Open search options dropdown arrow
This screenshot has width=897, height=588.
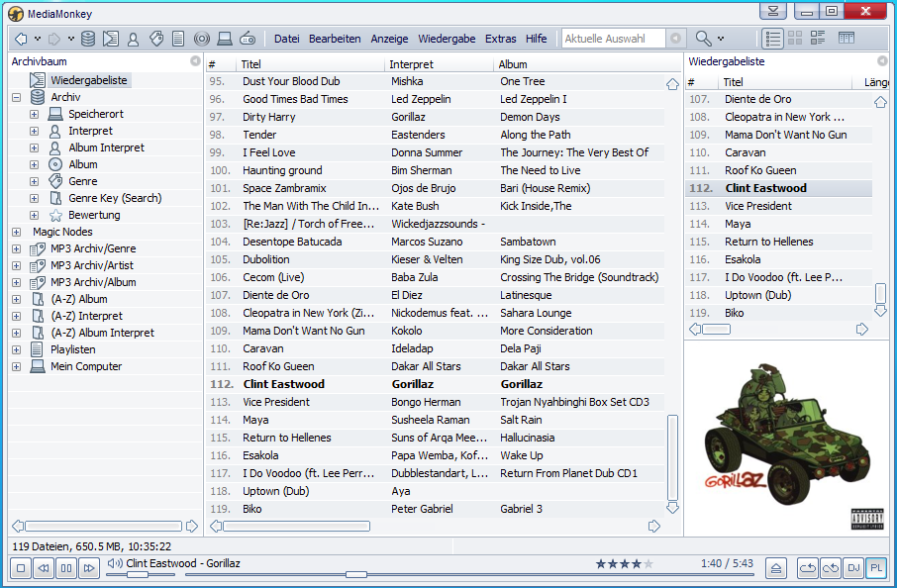coord(721,39)
